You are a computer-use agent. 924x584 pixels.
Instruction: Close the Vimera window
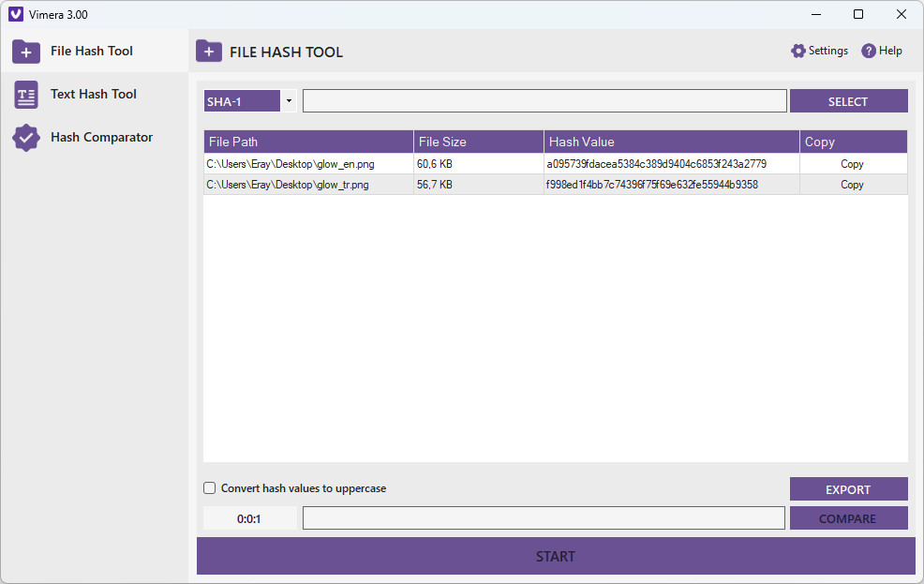(x=901, y=14)
